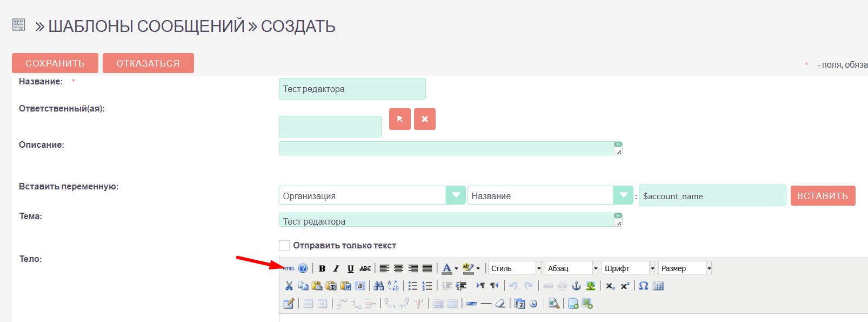Viewport: 868px width, 322px height.
Task: Open the text color picker arrow
Action: 456,268
